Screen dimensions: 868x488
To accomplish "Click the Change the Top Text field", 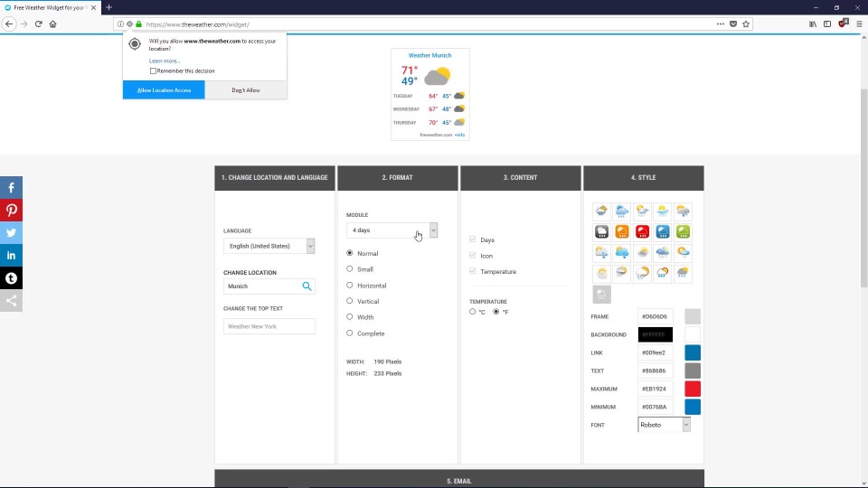I will coord(269,326).
